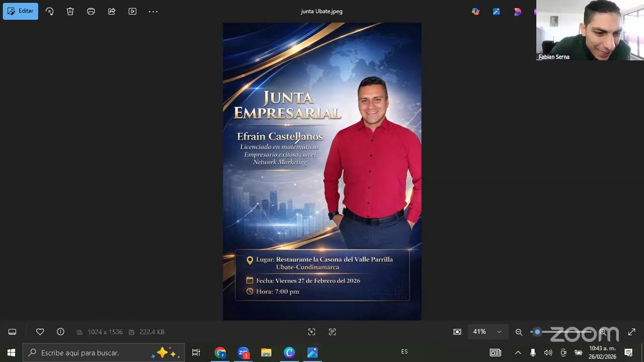Open Task View on the taskbar
The image size is (644, 362).
[x=196, y=352]
